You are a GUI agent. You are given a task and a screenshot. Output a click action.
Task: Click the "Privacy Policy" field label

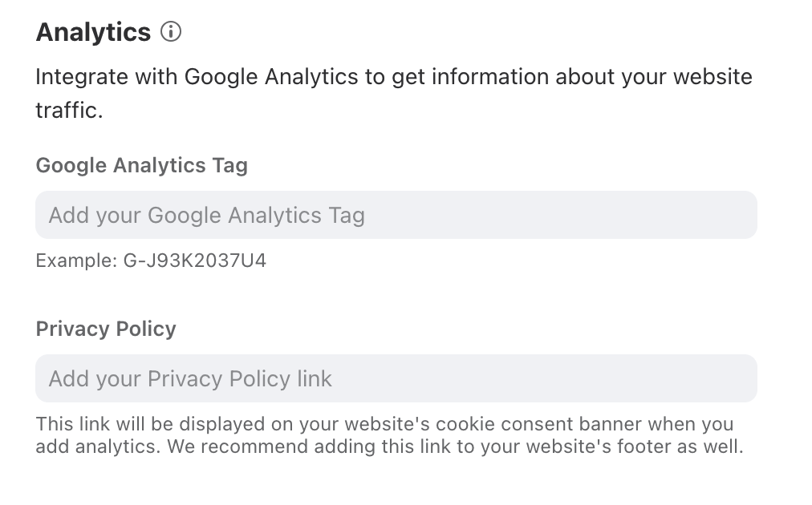(x=106, y=329)
